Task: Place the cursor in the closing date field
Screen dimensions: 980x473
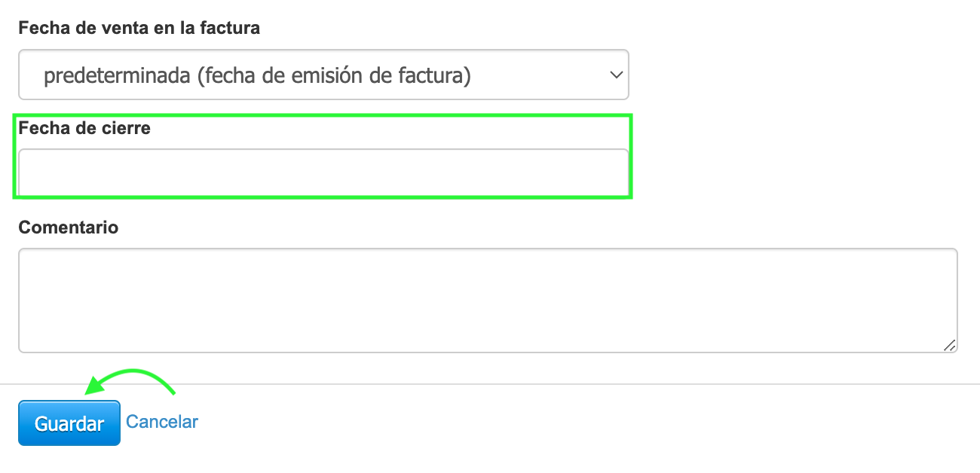Action: coord(323,171)
